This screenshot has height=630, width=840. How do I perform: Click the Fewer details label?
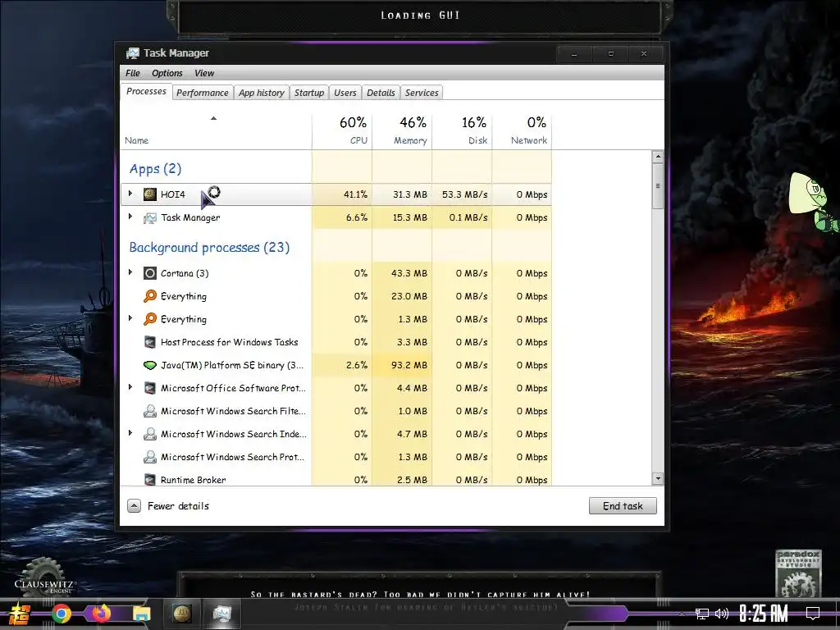point(178,505)
